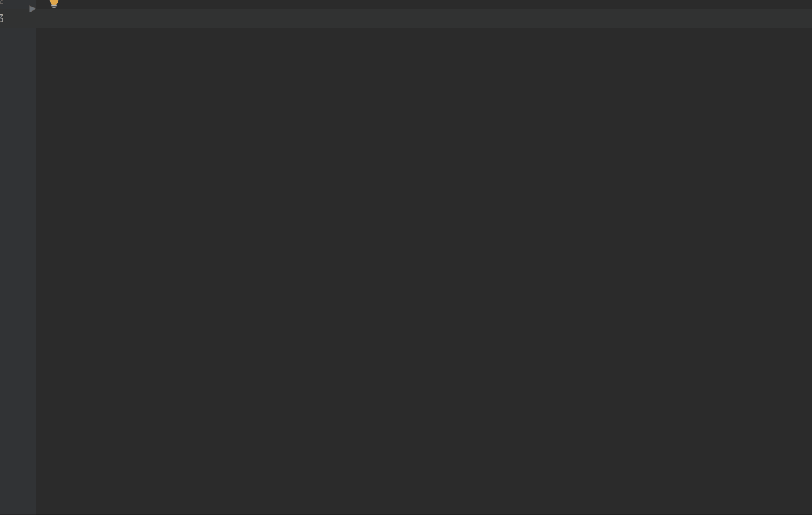Image resolution: width=812 pixels, height=515 pixels.
Task: Place cursor on the highlighted current line
Action: (424, 19)
